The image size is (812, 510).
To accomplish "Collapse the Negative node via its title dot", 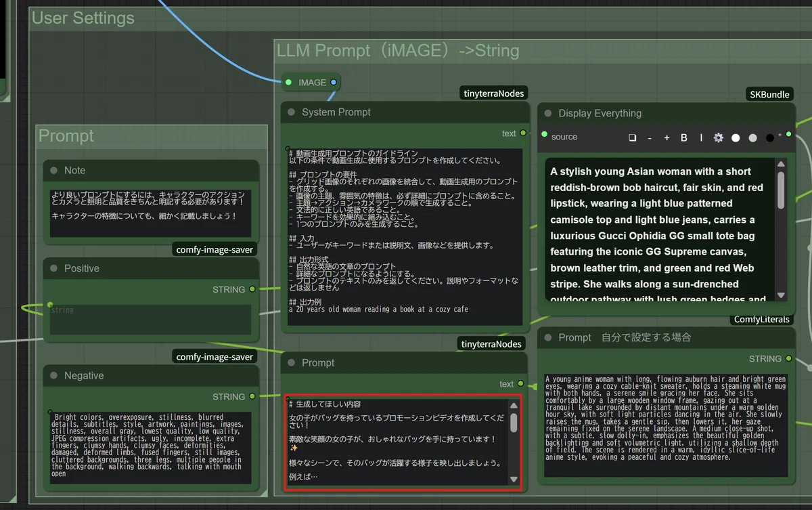I will point(54,376).
